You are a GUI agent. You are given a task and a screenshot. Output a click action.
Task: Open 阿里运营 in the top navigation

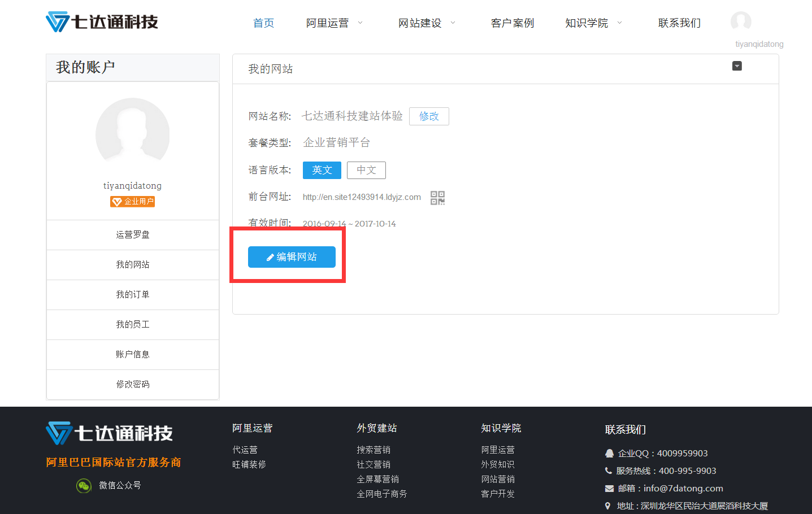coord(328,23)
